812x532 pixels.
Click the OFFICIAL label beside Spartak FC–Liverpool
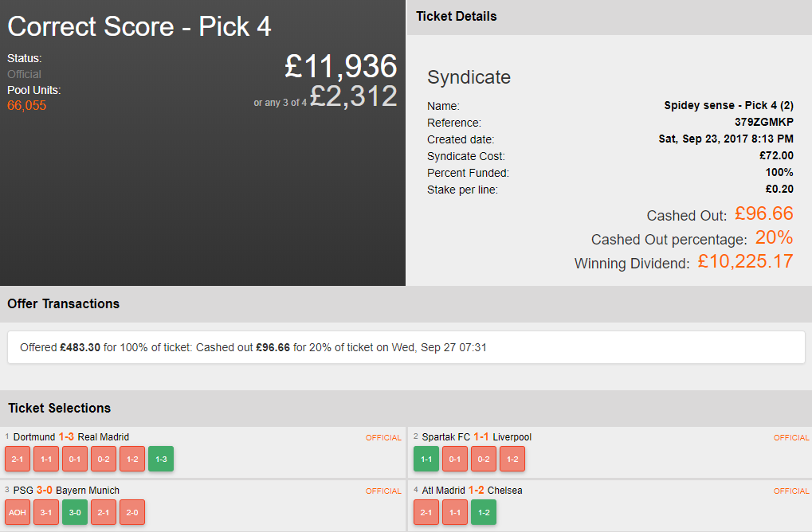point(790,438)
